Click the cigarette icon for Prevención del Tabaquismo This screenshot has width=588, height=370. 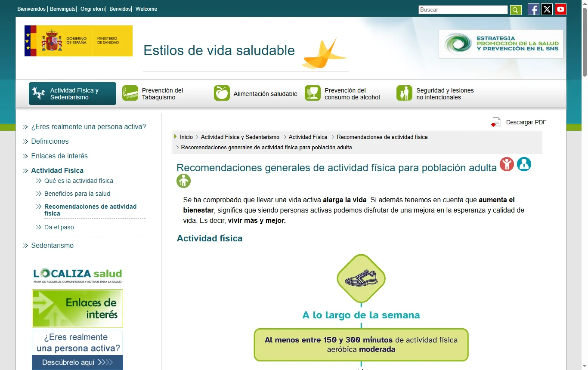(x=130, y=93)
